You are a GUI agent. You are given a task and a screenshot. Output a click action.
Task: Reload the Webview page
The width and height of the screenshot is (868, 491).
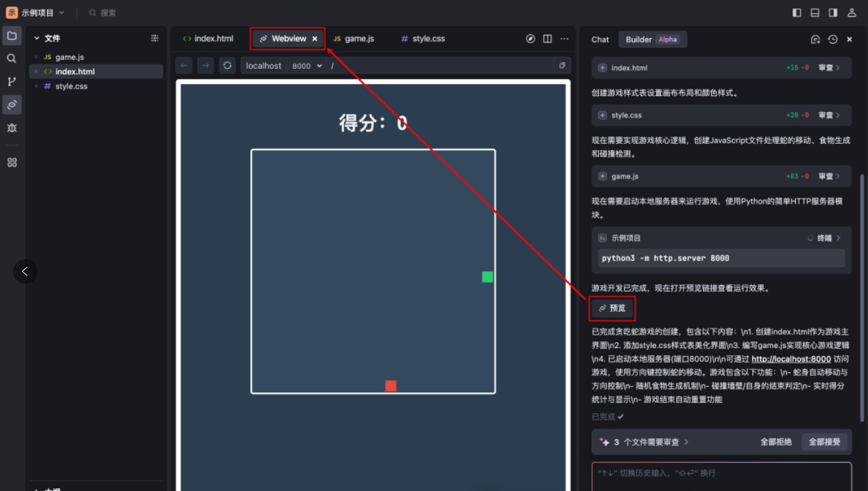click(x=228, y=65)
